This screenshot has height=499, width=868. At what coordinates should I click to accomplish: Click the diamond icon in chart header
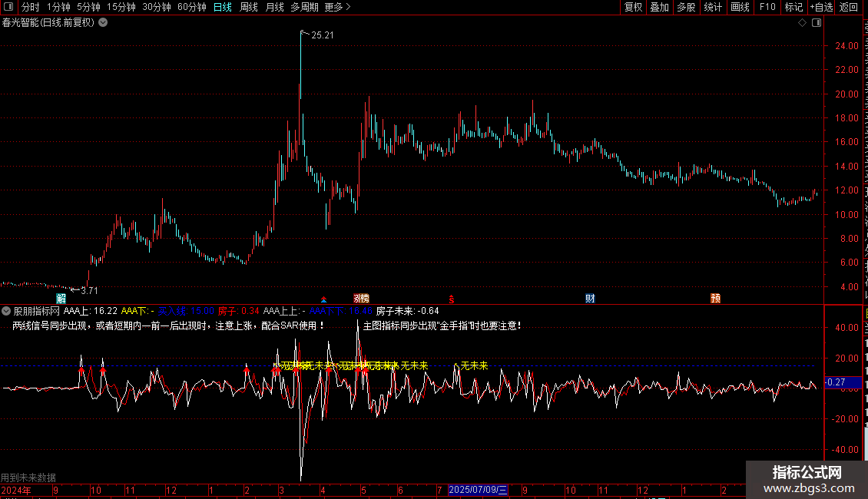coord(802,23)
